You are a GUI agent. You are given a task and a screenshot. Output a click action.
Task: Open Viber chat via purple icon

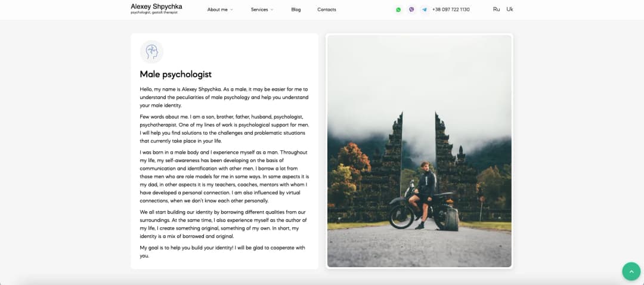(411, 10)
